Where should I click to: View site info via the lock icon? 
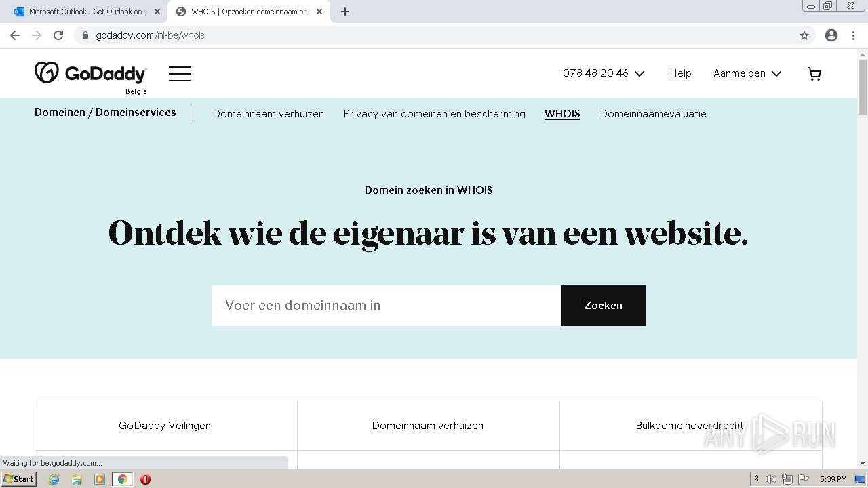(x=85, y=35)
